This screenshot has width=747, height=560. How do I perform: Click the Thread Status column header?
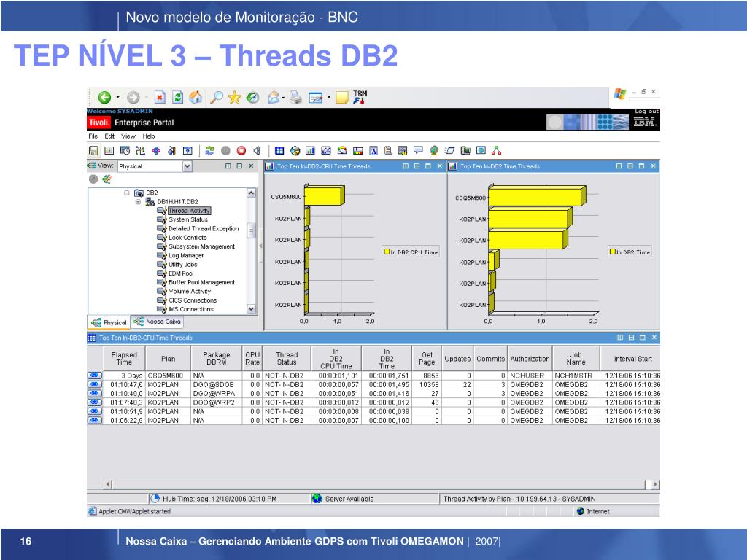(287, 359)
